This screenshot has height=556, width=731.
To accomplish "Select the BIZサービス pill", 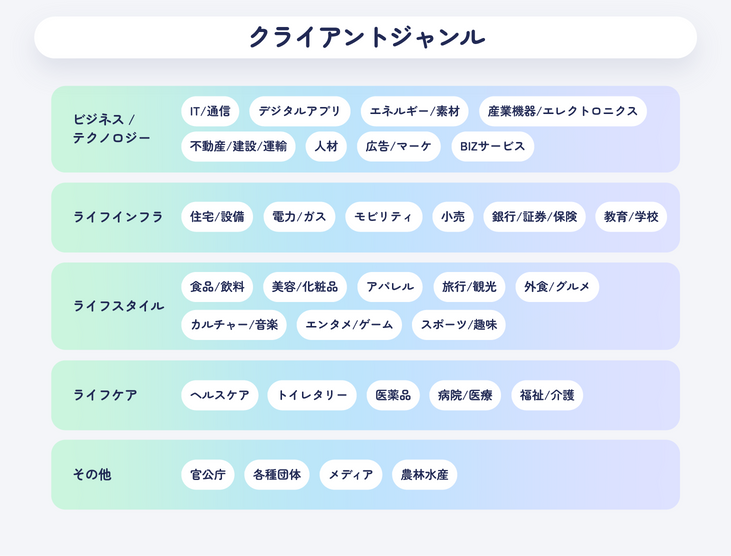I will [x=492, y=146].
